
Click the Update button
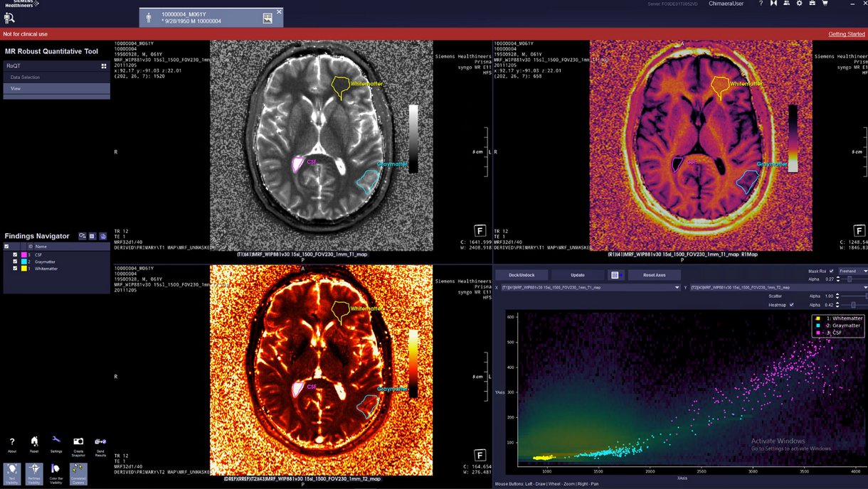pyautogui.click(x=578, y=275)
